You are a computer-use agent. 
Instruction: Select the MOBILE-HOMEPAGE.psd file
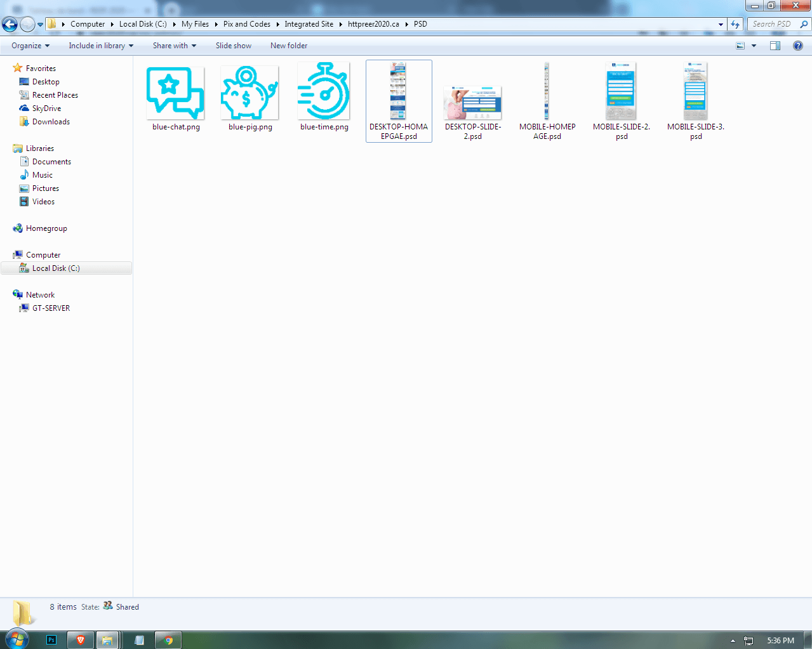click(x=547, y=102)
